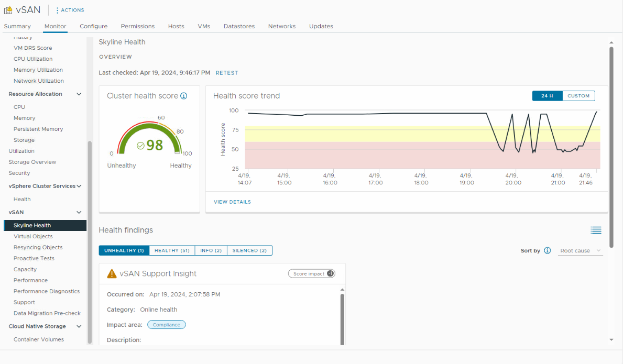The width and height of the screenshot is (623, 364).
Task: Show UNHEALTHY (1) findings
Action: pyautogui.click(x=124, y=250)
